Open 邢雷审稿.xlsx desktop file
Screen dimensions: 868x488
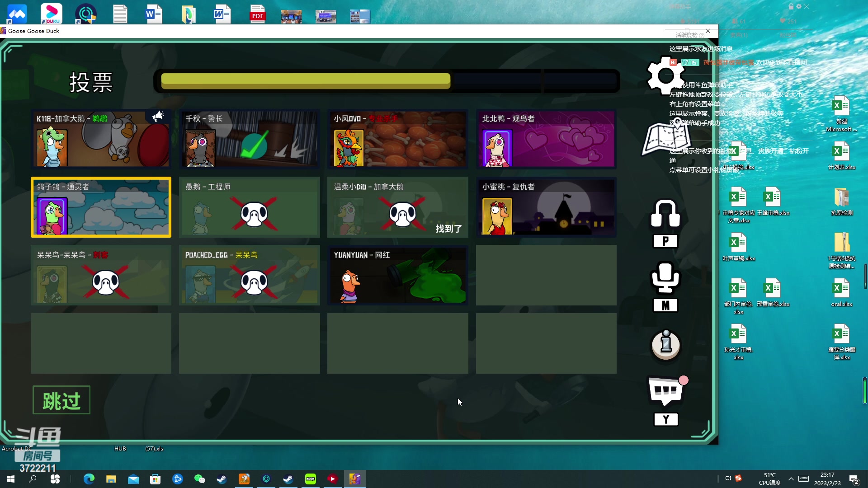[773, 292]
